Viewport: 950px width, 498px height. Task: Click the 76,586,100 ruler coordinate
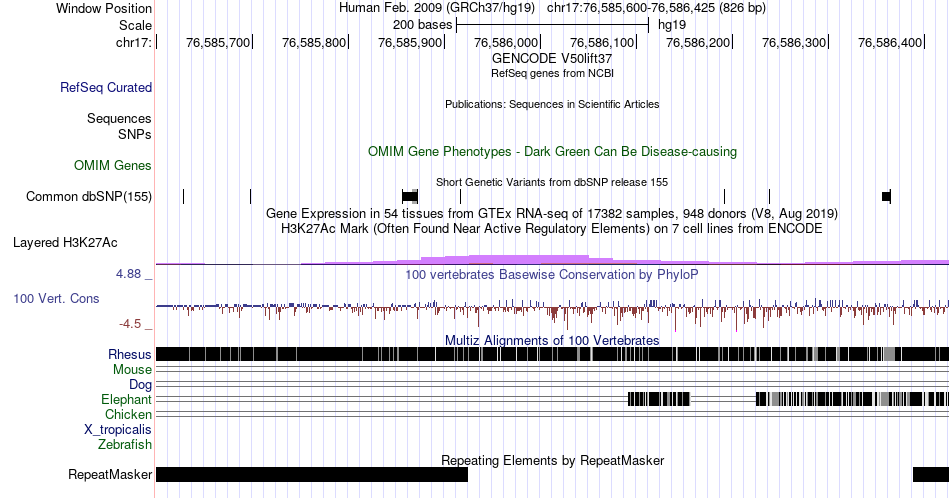[x=602, y=42]
